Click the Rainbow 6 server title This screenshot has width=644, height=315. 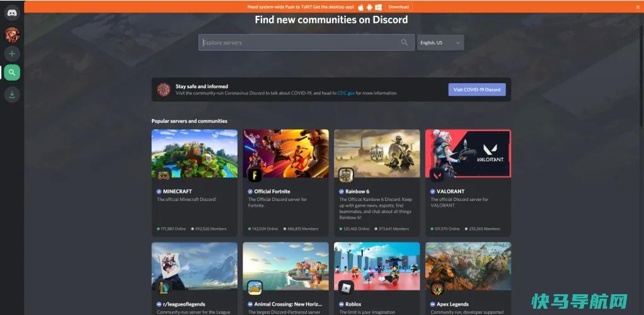[357, 192]
